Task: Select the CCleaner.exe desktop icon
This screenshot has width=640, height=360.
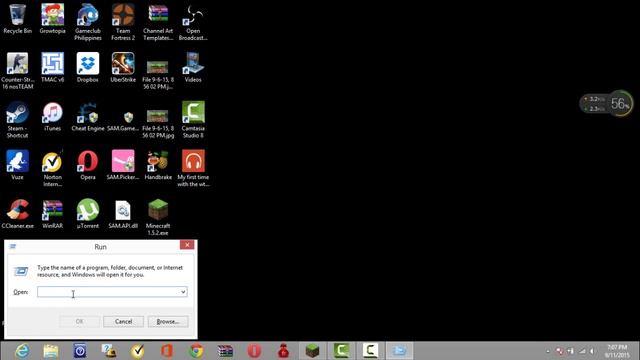Action: click(x=17, y=213)
